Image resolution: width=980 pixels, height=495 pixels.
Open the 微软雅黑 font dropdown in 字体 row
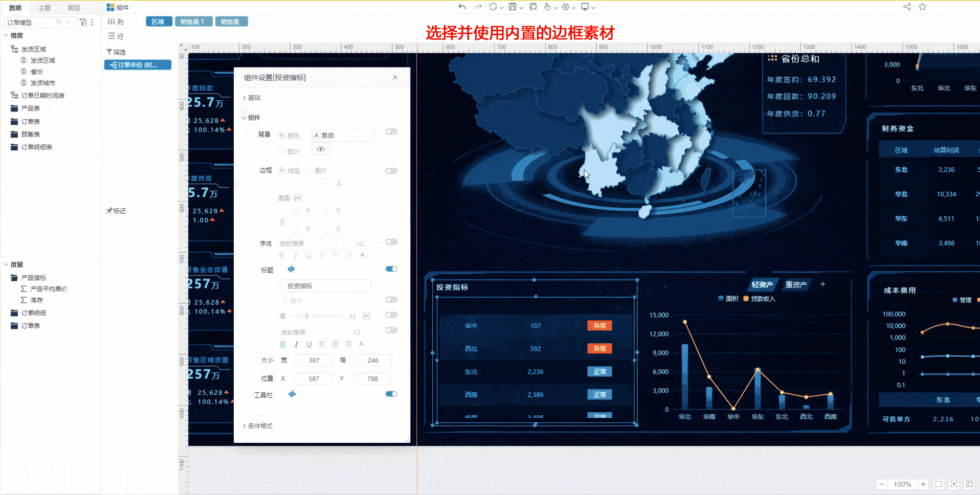(313, 243)
